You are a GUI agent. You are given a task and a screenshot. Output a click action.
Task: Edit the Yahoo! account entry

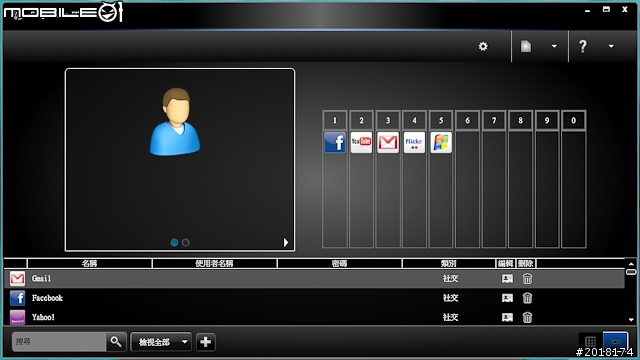507,317
